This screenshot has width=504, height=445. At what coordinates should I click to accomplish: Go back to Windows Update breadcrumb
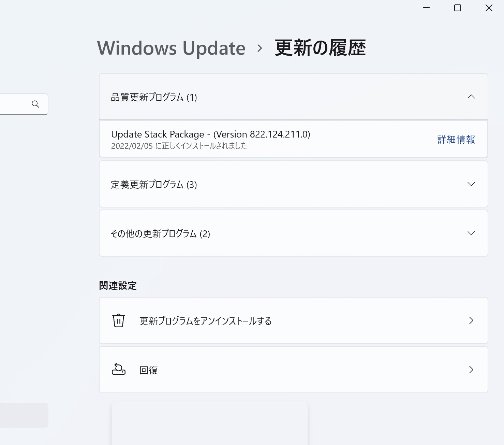(x=171, y=48)
